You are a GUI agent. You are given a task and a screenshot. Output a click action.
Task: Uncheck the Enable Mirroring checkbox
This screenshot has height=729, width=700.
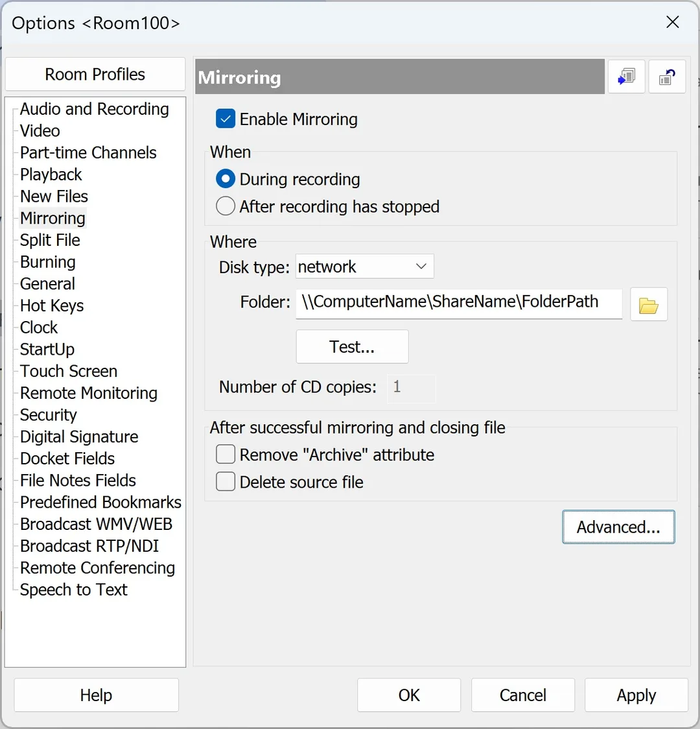tap(226, 119)
